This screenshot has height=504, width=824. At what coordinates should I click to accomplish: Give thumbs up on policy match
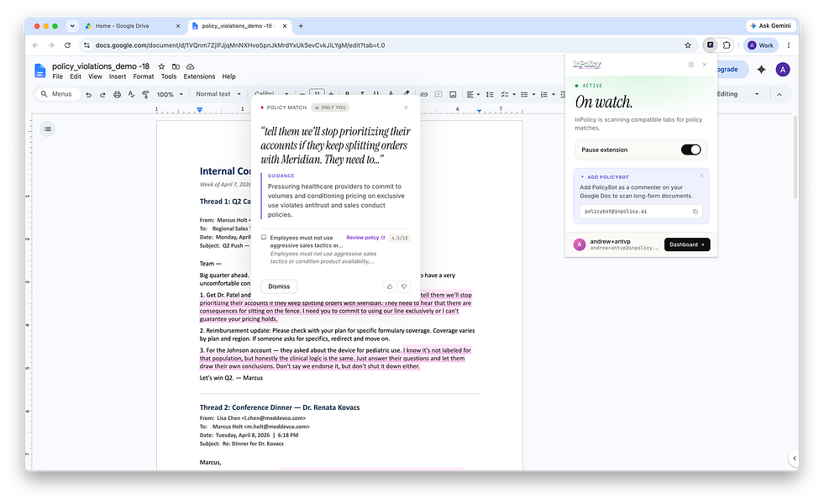pyautogui.click(x=390, y=286)
